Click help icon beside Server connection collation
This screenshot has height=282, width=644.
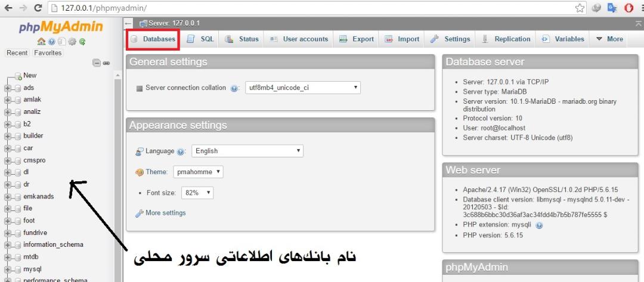coord(234,88)
